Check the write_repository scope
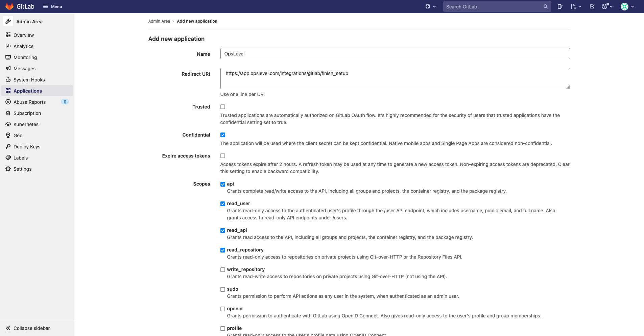 tap(223, 270)
